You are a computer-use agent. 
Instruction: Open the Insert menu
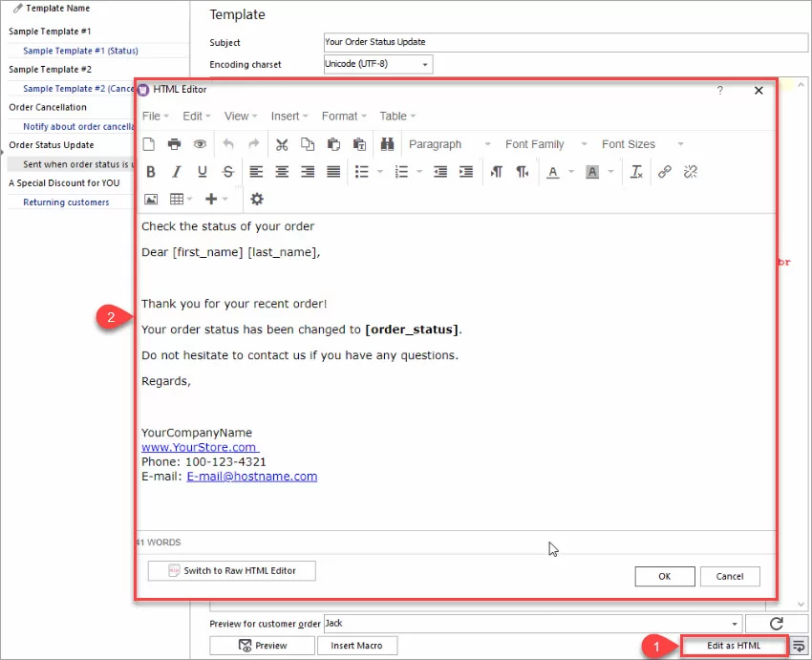pos(289,116)
